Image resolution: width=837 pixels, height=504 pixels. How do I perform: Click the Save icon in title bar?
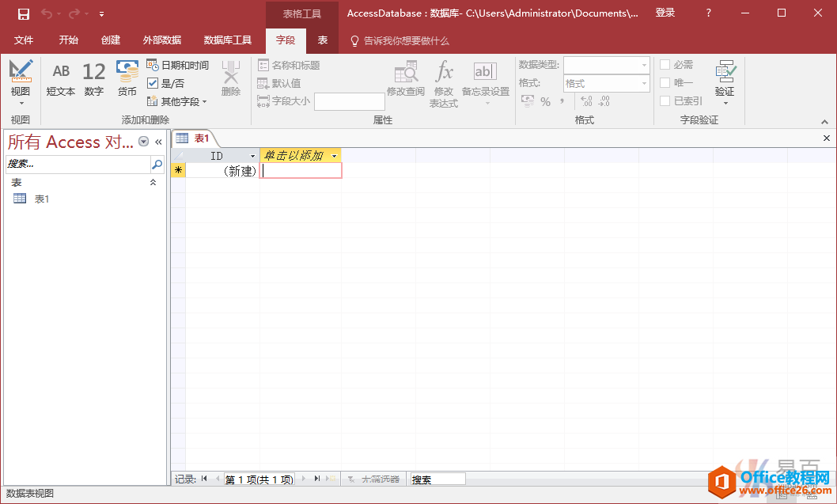point(24,13)
